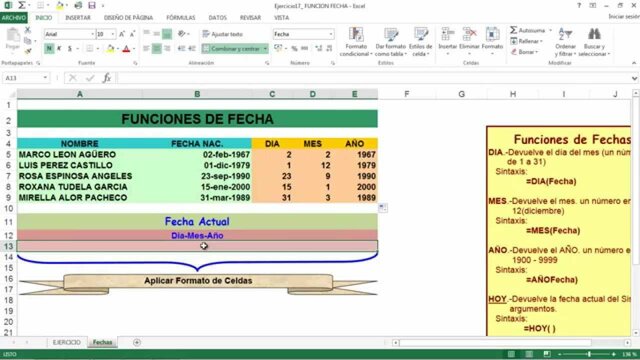
Task: Open Dar formato como tabla
Action: click(x=391, y=42)
